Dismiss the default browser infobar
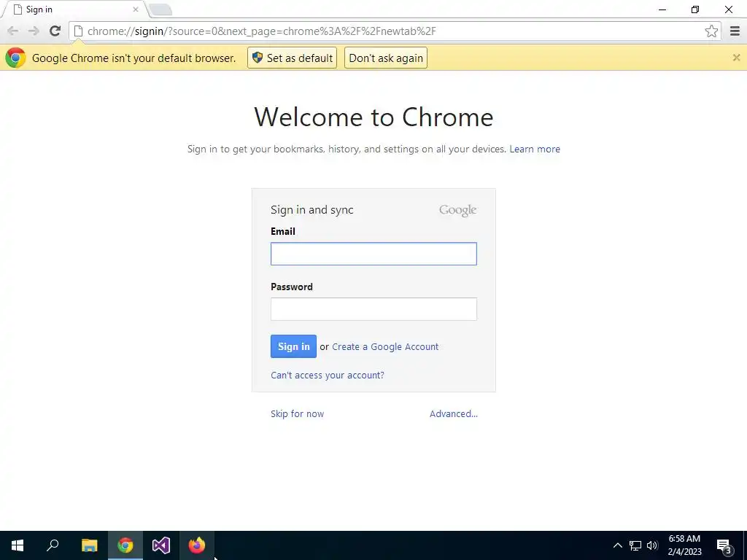Screen dimensions: 747x560 736,58
